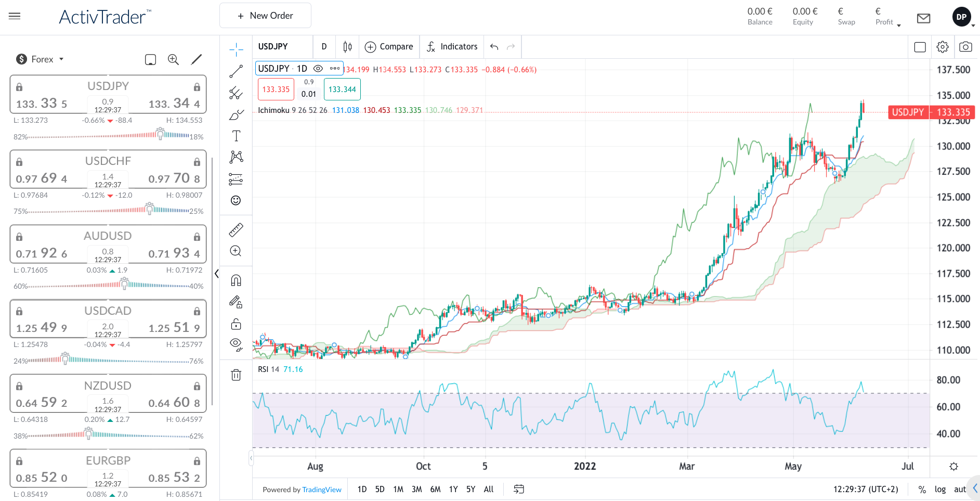Collapse the left watchlist panel arrow
The image size is (980, 501).
[217, 274]
